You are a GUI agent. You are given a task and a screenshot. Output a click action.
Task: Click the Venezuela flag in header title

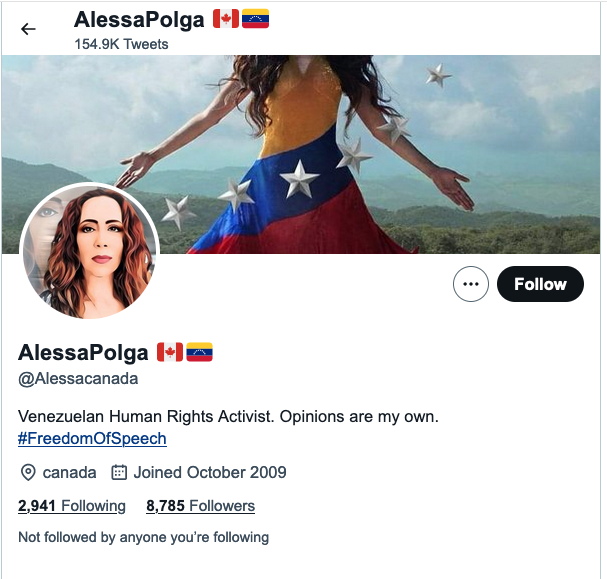255,19
